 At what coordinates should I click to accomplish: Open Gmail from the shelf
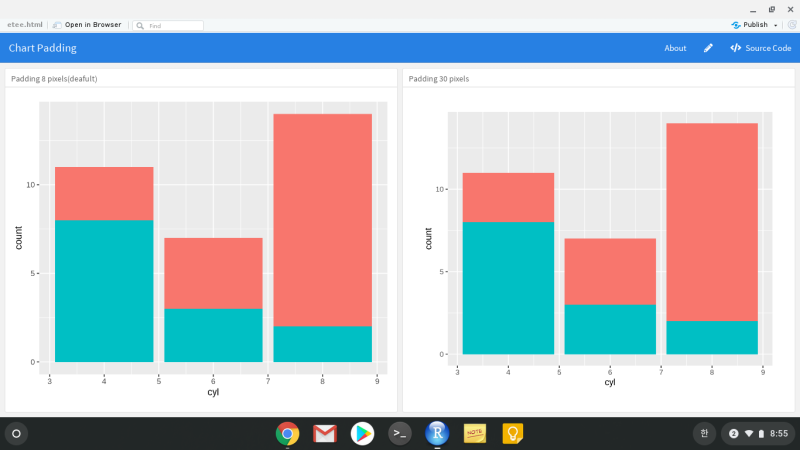tap(325, 434)
